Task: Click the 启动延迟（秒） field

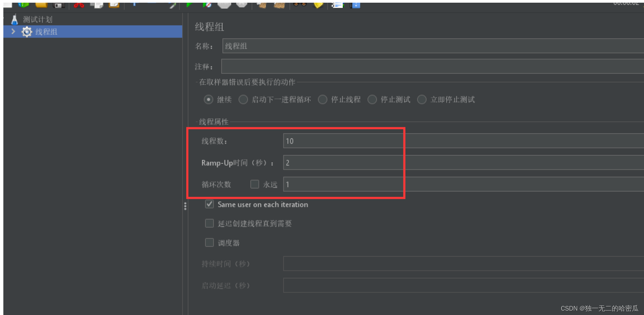Action: tap(463, 285)
